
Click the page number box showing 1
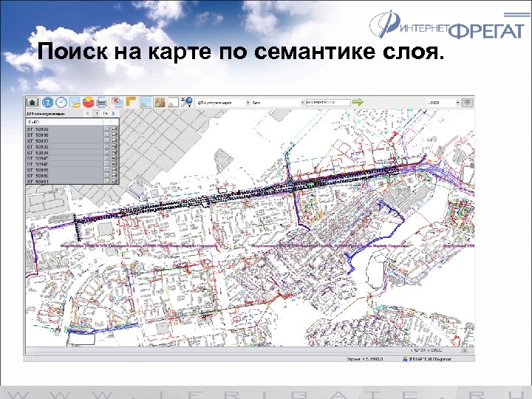[x=97, y=113]
